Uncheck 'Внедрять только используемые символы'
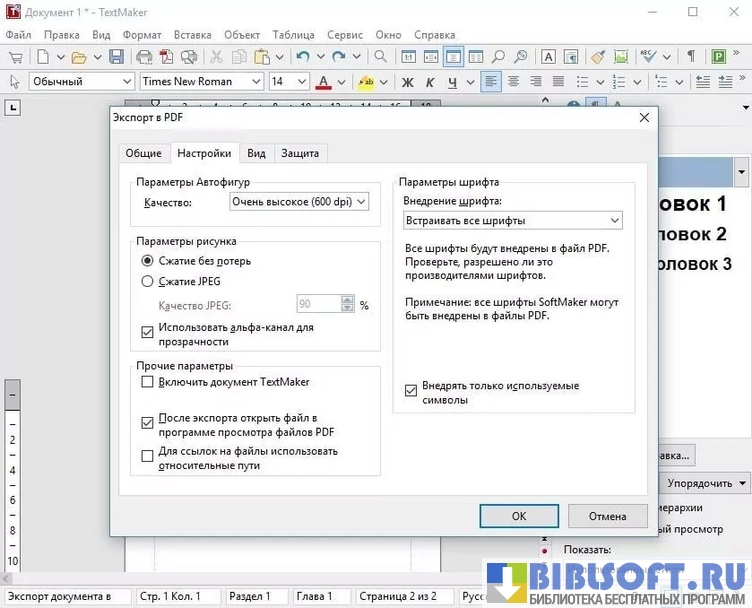The image size is (752, 608). pyautogui.click(x=411, y=391)
